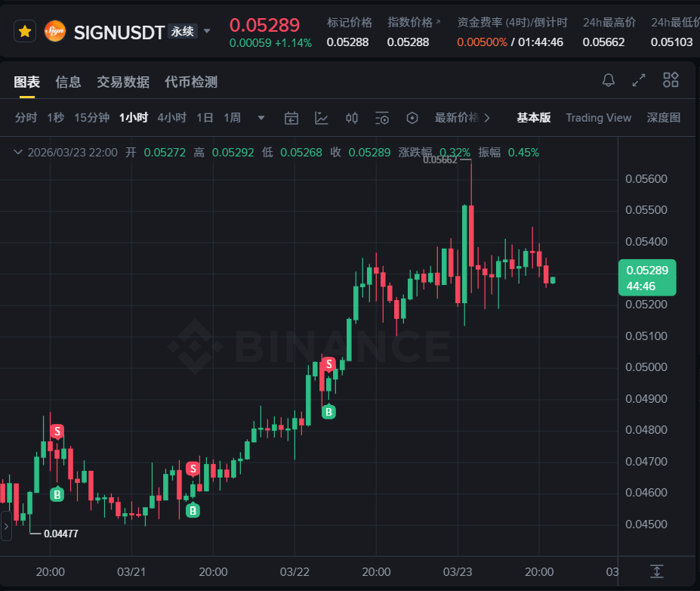The width and height of the screenshot is (700, 591).
Task: Expand the left side panel arrow
Action: [6, 526]
